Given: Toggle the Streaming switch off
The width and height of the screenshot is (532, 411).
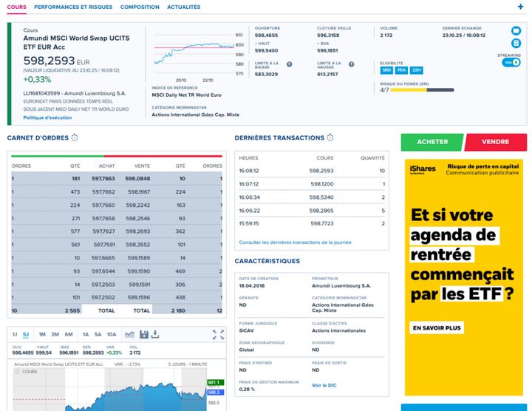Looking at the screenshot, I should click(511, 63).
